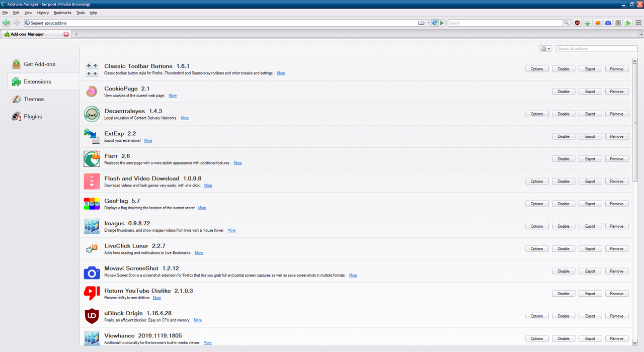Viewport: 644px width, 352px height.
Task: Open the uBlock Origin toolbar button
Action: click(577, 23)
